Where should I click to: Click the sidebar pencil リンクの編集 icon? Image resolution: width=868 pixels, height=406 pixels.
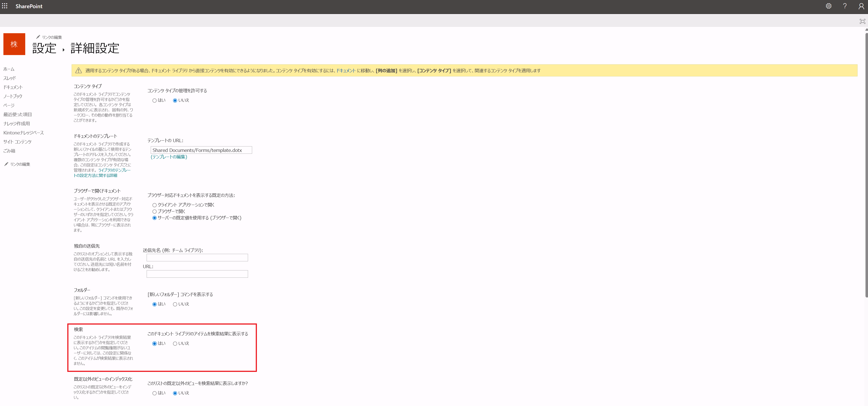[x=6, y=164]
